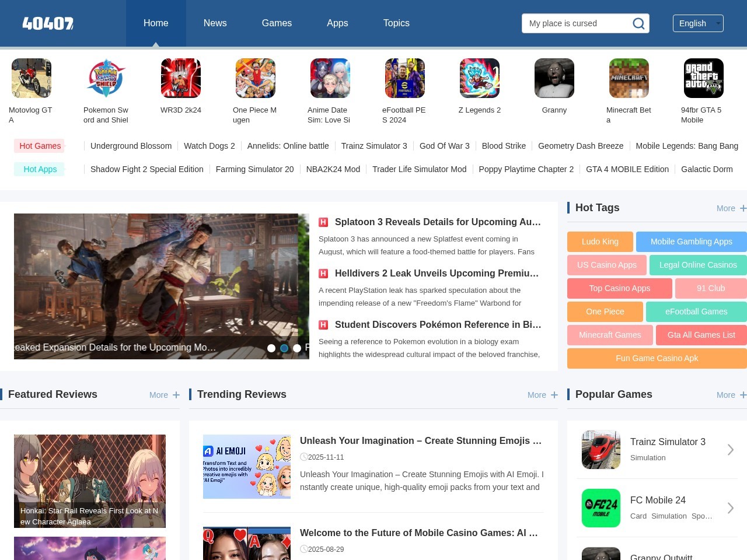Image resolution: width=747 pixels, height=560 pixels.
Task: Click the 91 Club tag
Action: tap(711, 288)
